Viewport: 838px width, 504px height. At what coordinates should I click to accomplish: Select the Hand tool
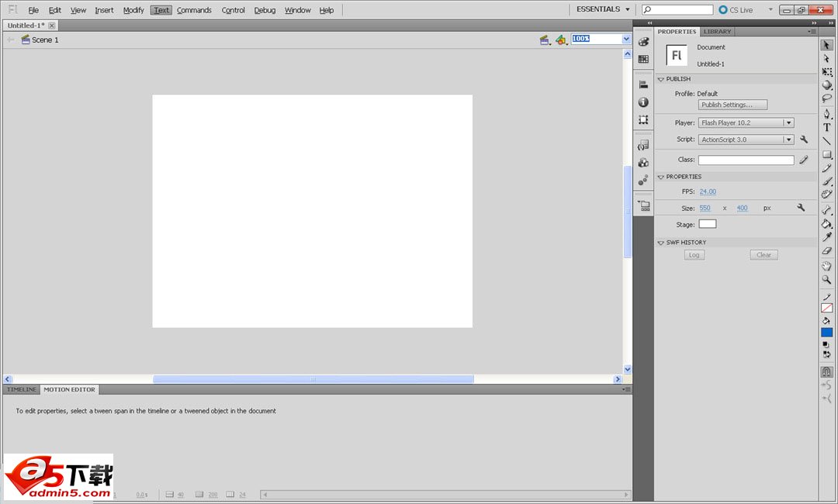point(827,265)
